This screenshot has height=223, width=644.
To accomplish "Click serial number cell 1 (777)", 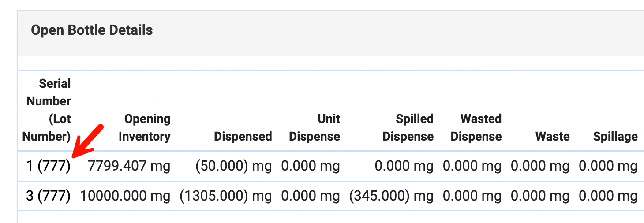I will coord(49,166).
